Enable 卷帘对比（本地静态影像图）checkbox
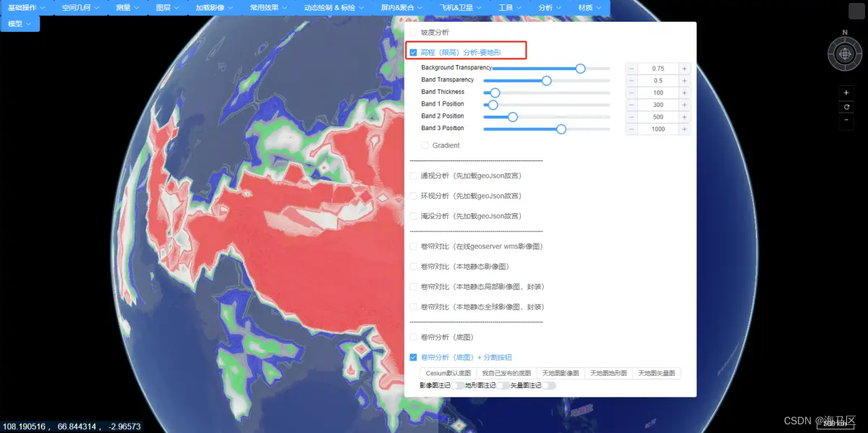 click(413, 267)
